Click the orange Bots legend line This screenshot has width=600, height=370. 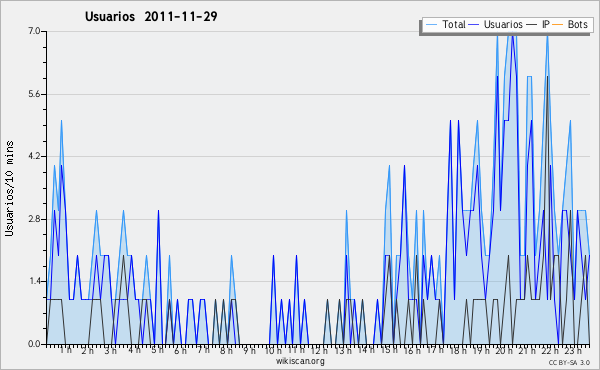coord(558,25)
